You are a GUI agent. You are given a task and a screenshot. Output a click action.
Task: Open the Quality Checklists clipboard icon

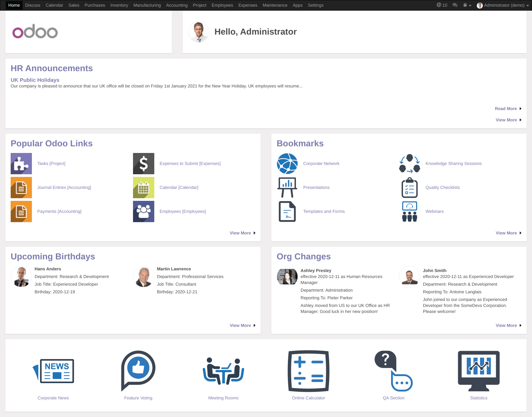[x=409, y=187]
